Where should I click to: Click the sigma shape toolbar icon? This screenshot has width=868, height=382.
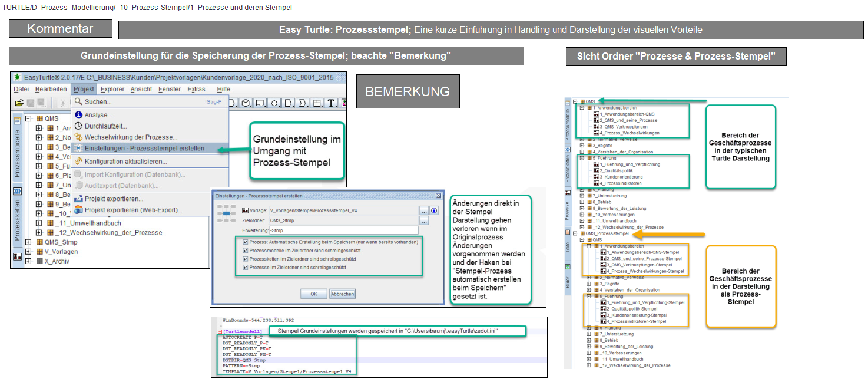[x=303, y=103]
